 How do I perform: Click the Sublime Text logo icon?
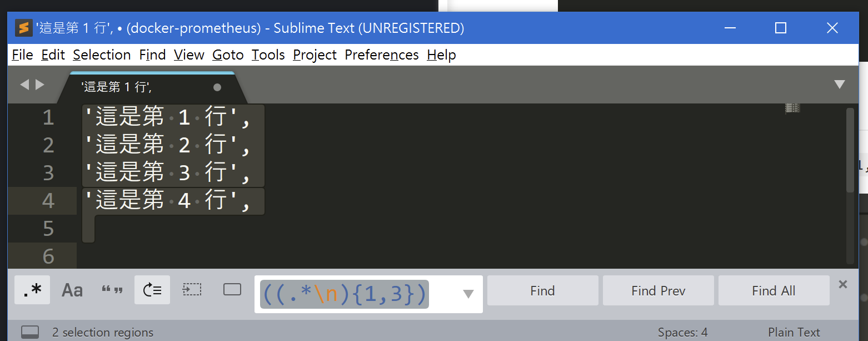click(23, 27)
